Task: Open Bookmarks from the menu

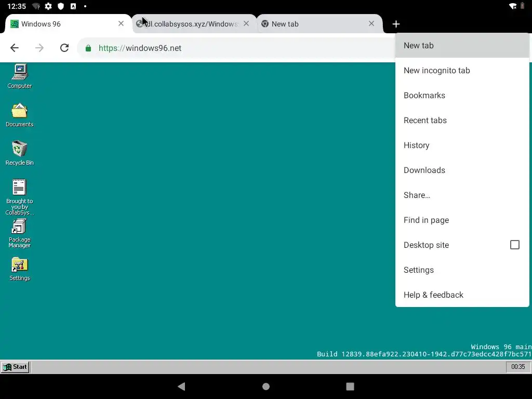Action: click(x=462, y=96)
